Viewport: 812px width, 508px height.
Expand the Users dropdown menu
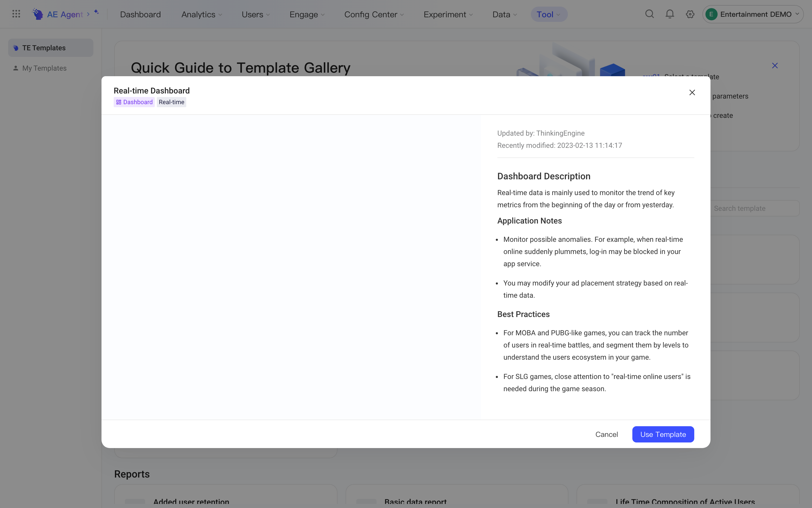256,14
